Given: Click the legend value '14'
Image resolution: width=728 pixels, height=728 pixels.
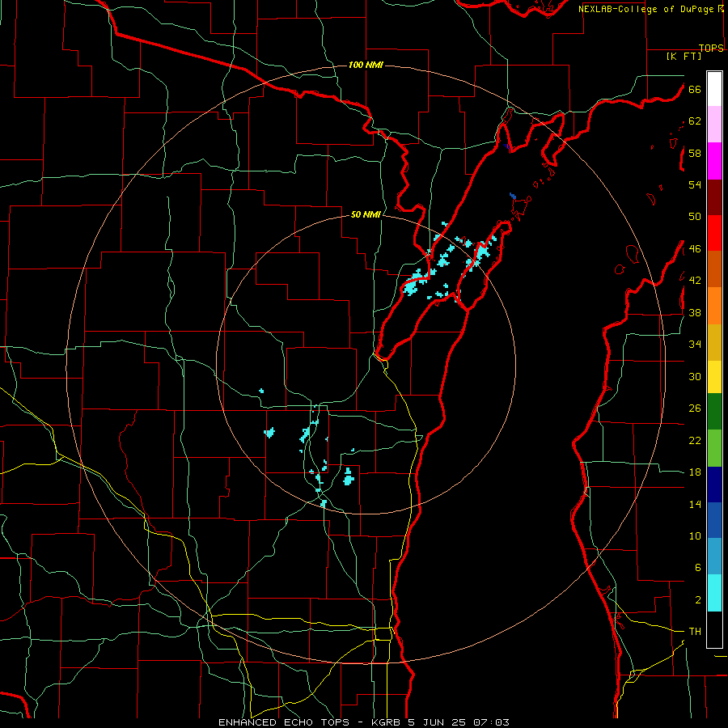Looking at the screenshot, I should coord(695,504).
